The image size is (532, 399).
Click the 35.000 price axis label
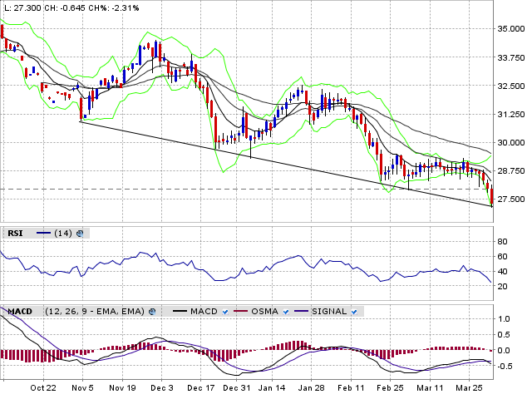tap(510, 28)
